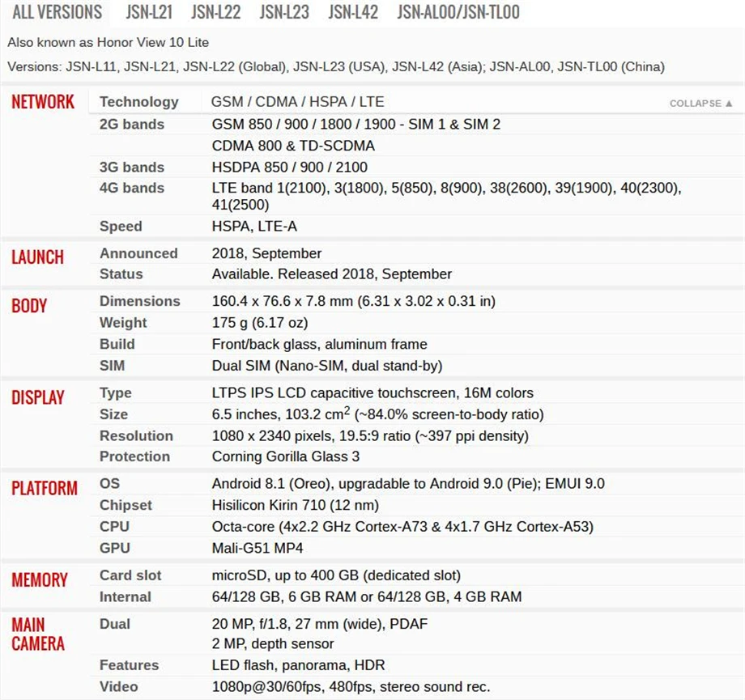This screenshot has width=745, height=700.
Task: Click the GPU label
Action: pyautogui.click(x=114, y=548)
